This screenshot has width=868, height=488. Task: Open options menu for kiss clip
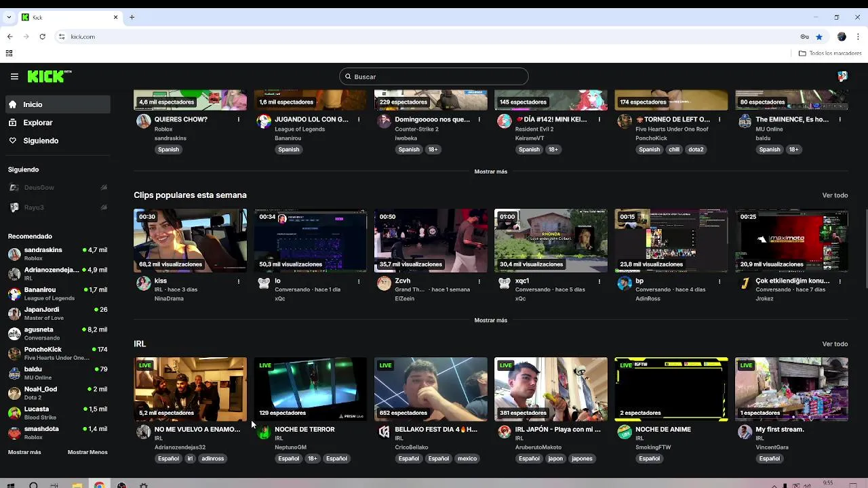(x=239, y=281)
